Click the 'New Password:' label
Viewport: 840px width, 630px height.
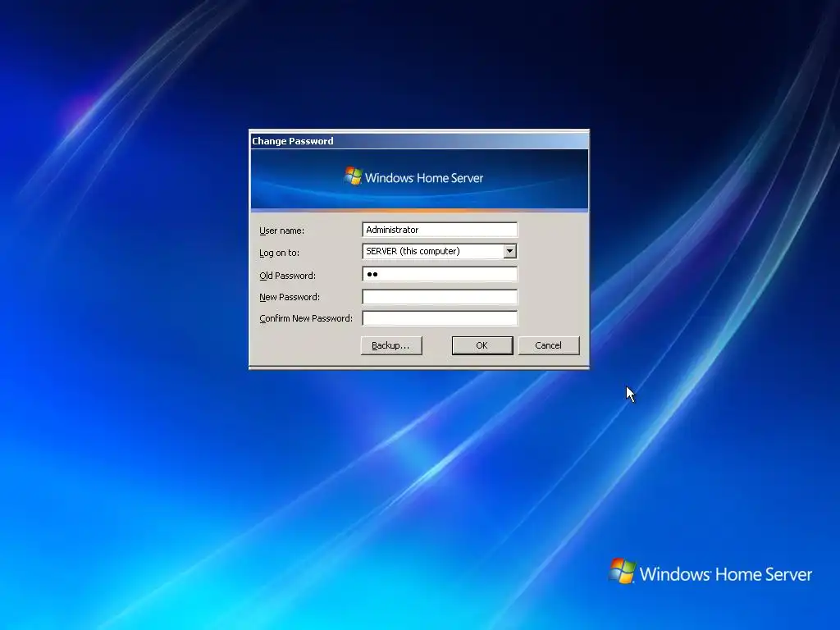(290, 297)
